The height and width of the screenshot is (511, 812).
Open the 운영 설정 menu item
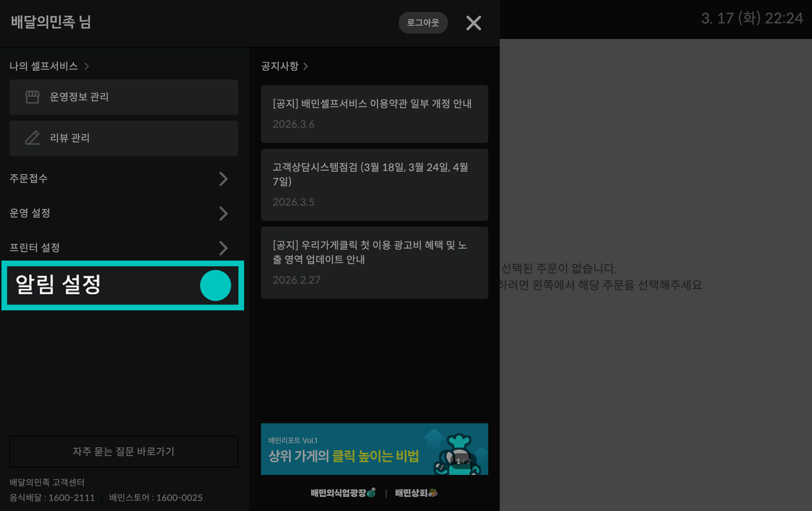click(x=119, y=213)
